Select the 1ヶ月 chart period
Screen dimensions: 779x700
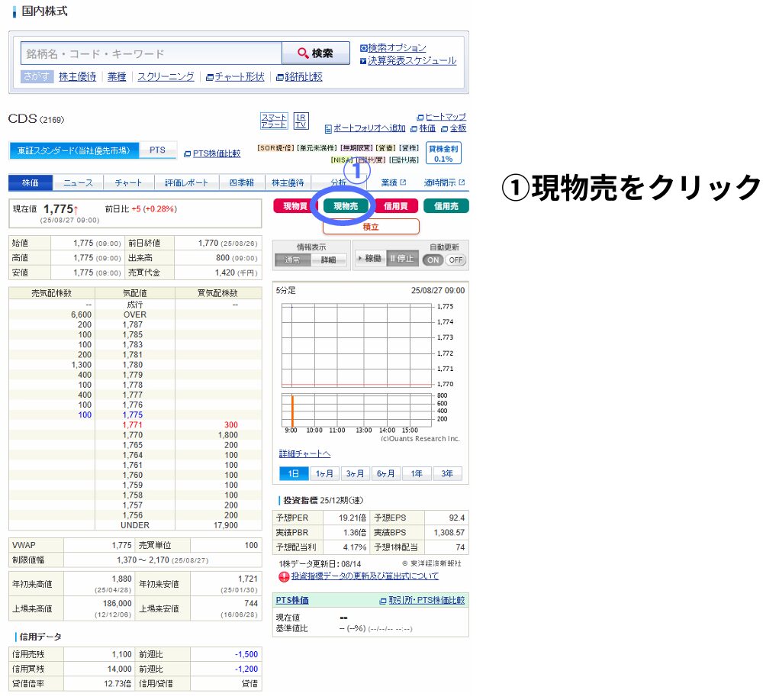(x=324, y=473)
